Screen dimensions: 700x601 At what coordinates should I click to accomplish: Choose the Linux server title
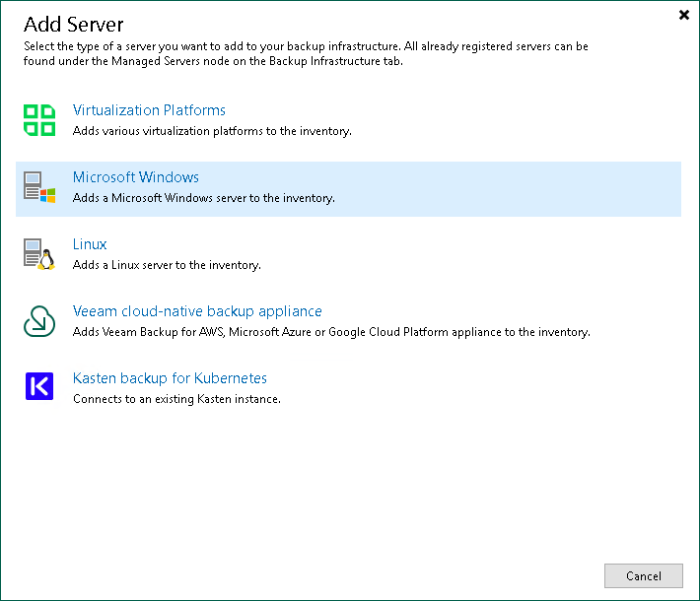click(90, 244)
